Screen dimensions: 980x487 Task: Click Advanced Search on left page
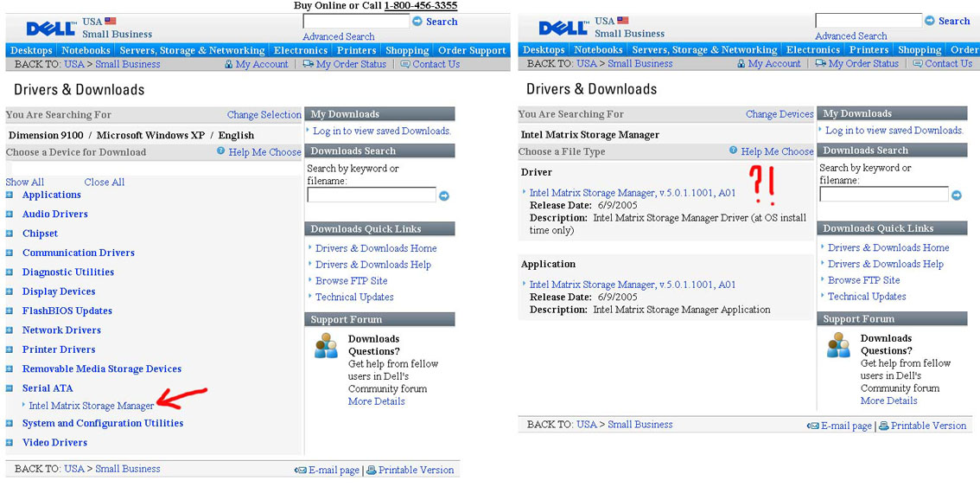(x=339, y=36)
